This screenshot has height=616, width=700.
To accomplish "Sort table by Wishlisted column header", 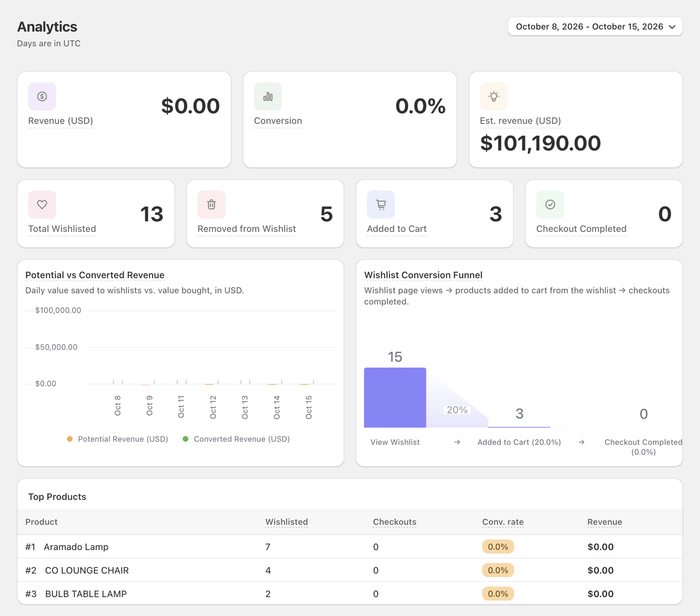I will [x=287, y=522].
